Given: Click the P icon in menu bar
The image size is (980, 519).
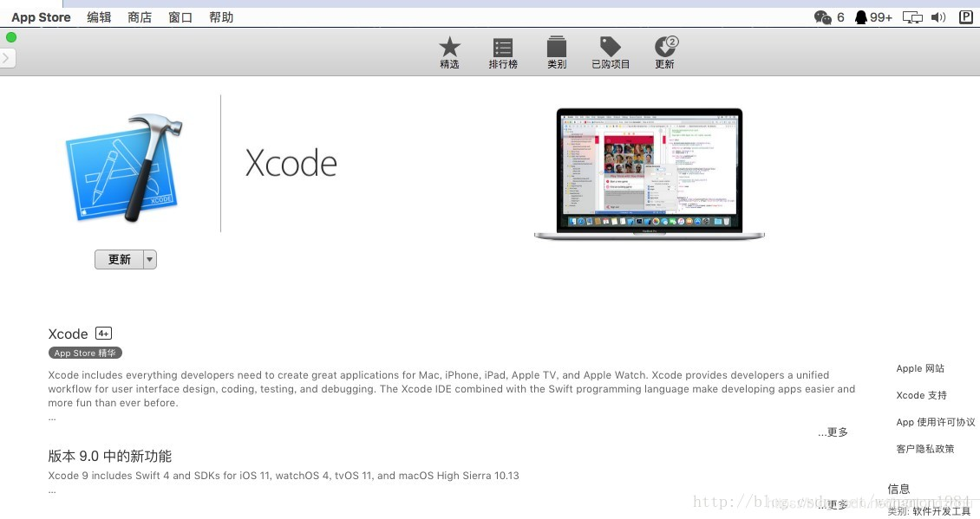Looking at the screenshot, I should (965, 16).
